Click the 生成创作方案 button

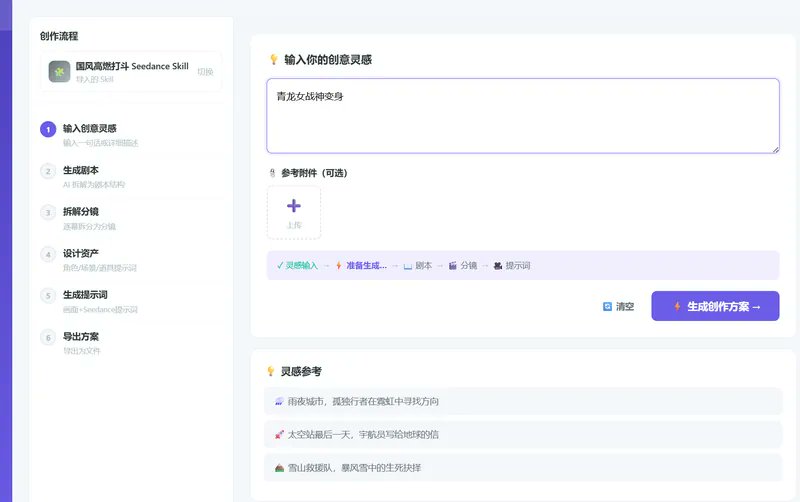pos(715,306)
